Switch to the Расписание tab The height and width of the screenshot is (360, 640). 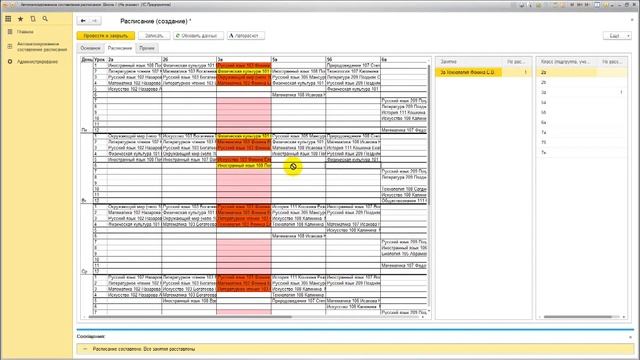tap(120, 48)
